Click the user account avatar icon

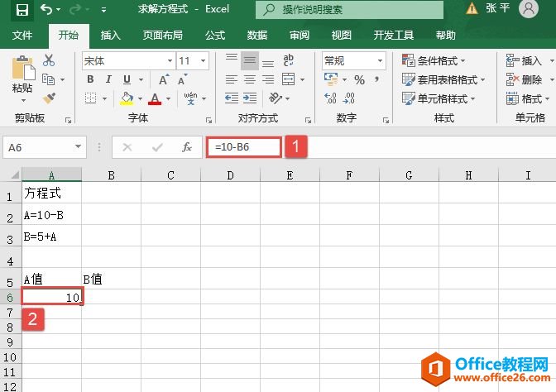(529, 8)
